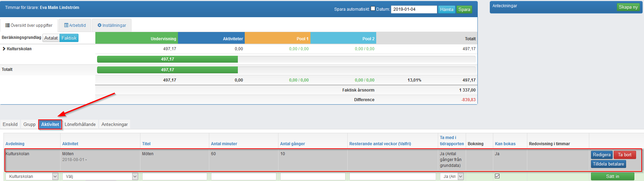This screenshot has height=181, width=644.
Task: Select Faktisk calculation basis
Action: (x=69, y=38)
